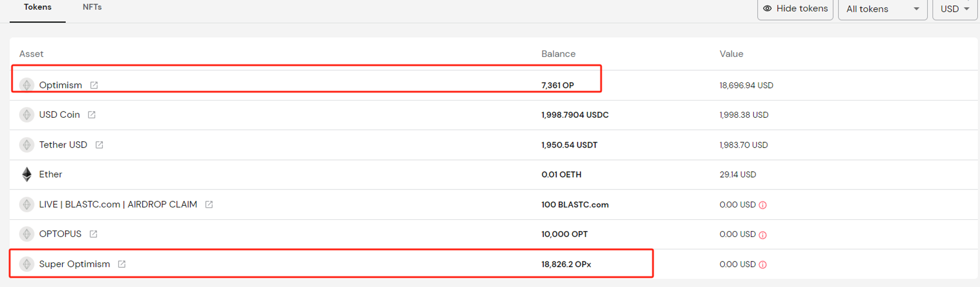Click warning info icon in Super Optimism value

coord(762,265)
